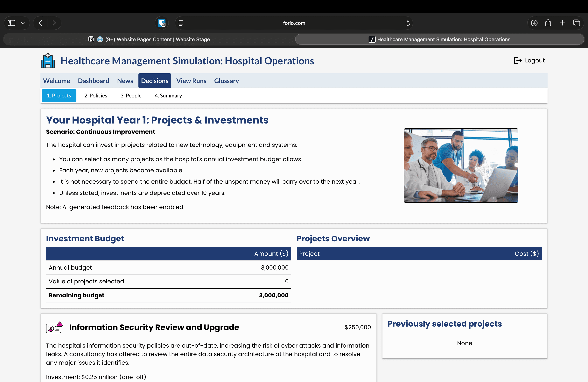Open the Safari downloads icon
Image resolution: width=588 pixels, height=382 pixels.
pyautogui.click(x=534, y=23)
